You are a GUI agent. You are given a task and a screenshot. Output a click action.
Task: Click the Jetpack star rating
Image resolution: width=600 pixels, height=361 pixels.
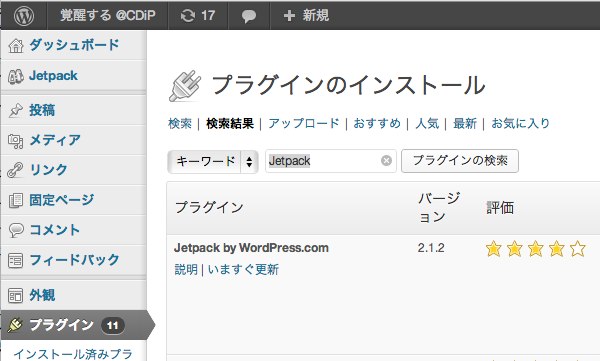pyautogui.click(x=536, y=249)
